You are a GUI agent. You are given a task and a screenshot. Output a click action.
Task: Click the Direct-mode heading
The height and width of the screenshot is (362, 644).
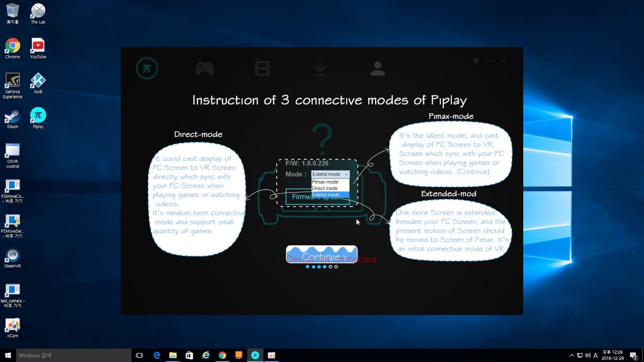pyautogui.click(x=198, y=134)
